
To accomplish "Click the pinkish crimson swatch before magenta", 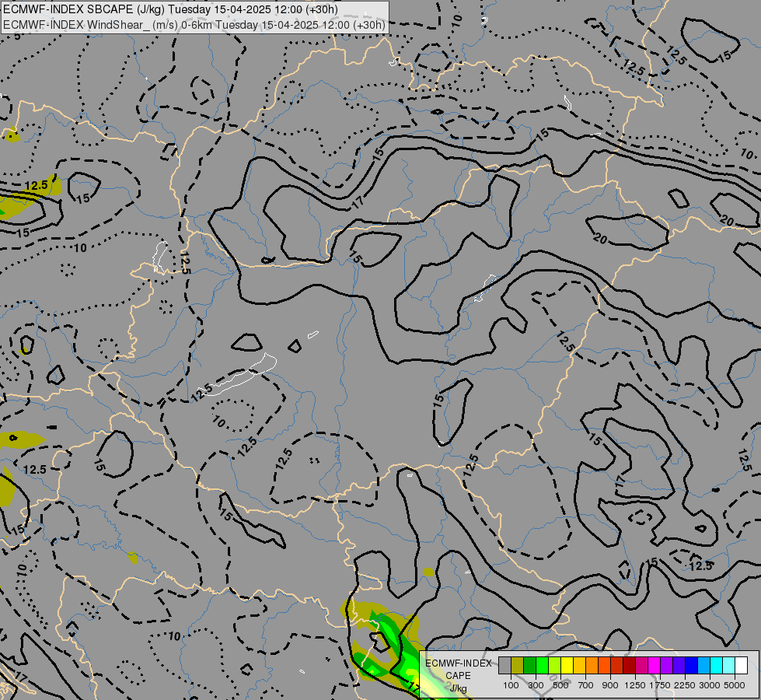I will [641, 665].
